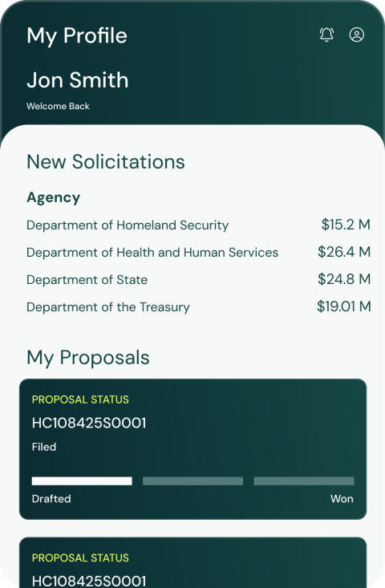Click the Jon Smith profile name

click(x=78, y=80)
